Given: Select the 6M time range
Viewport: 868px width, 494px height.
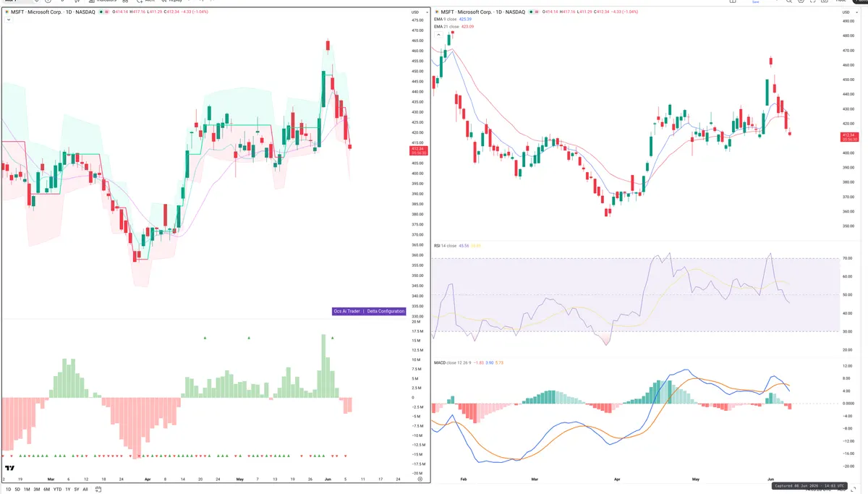Looking at the screenshot, I should tap(46, 490).
